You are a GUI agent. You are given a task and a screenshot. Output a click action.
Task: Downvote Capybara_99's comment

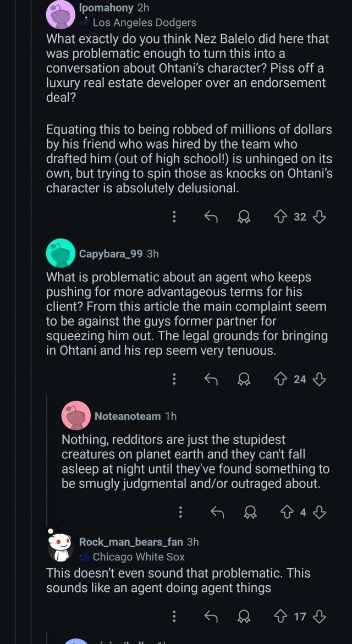(319, 379)
